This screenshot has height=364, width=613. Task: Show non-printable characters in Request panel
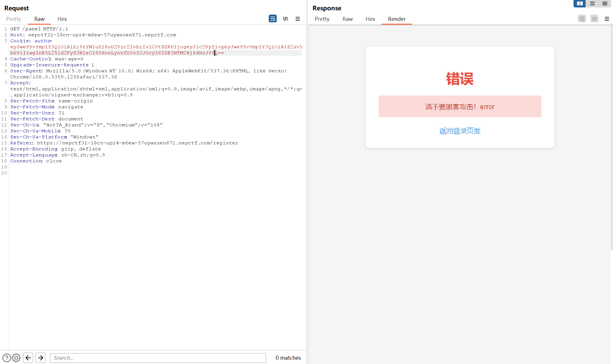tap(285, 19)
